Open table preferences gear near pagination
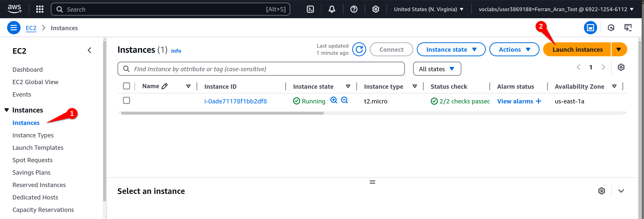644x219 pixels. click(621, 67)
